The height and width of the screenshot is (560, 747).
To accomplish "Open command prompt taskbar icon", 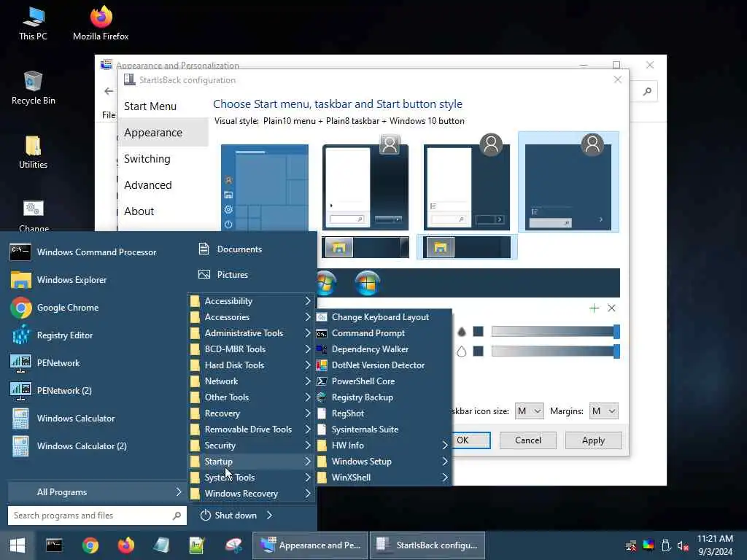I will (54, 545).
